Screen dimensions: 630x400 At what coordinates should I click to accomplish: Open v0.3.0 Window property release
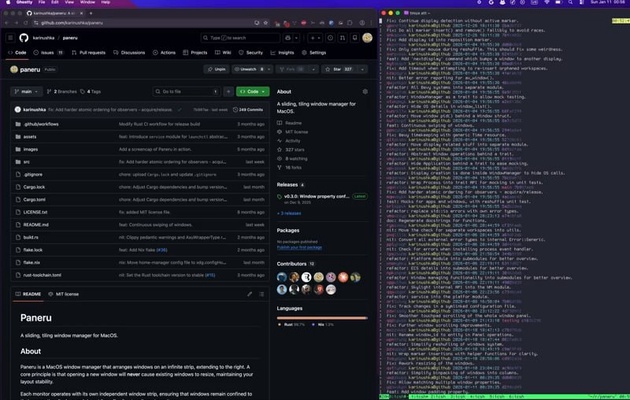point(316,196)
